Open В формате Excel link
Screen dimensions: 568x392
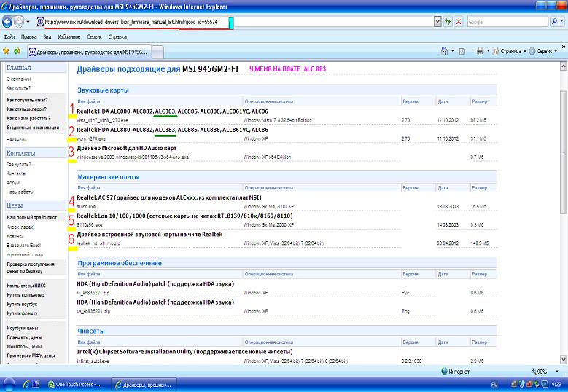click(x=23, y=245)
